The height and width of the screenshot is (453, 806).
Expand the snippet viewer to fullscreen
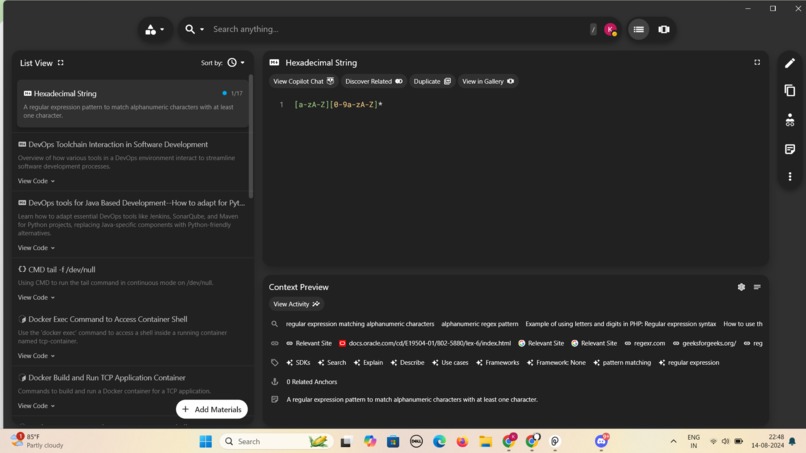pos(757,62)
